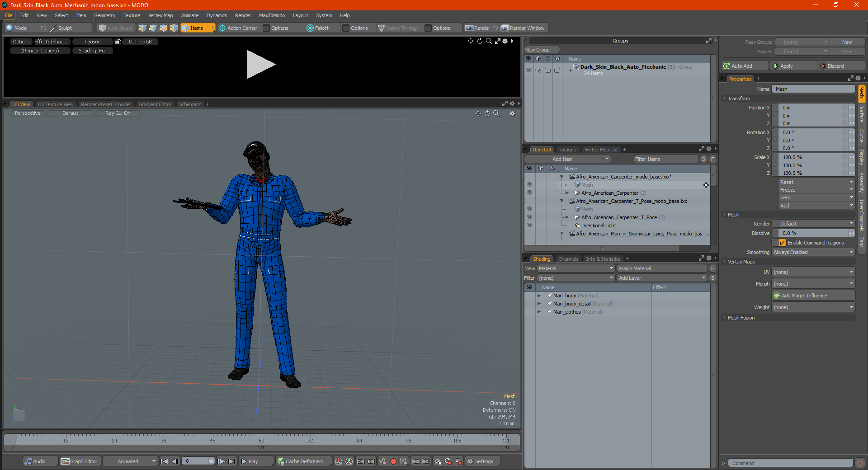The width and height of the screenshot is (868, 470).
Task: Click the Play button
Action: (x=255, y=461)
